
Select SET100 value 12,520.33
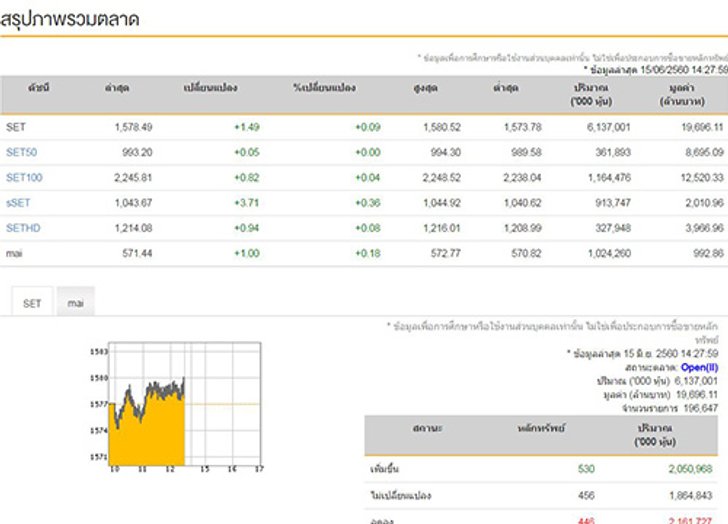(702, 177)
